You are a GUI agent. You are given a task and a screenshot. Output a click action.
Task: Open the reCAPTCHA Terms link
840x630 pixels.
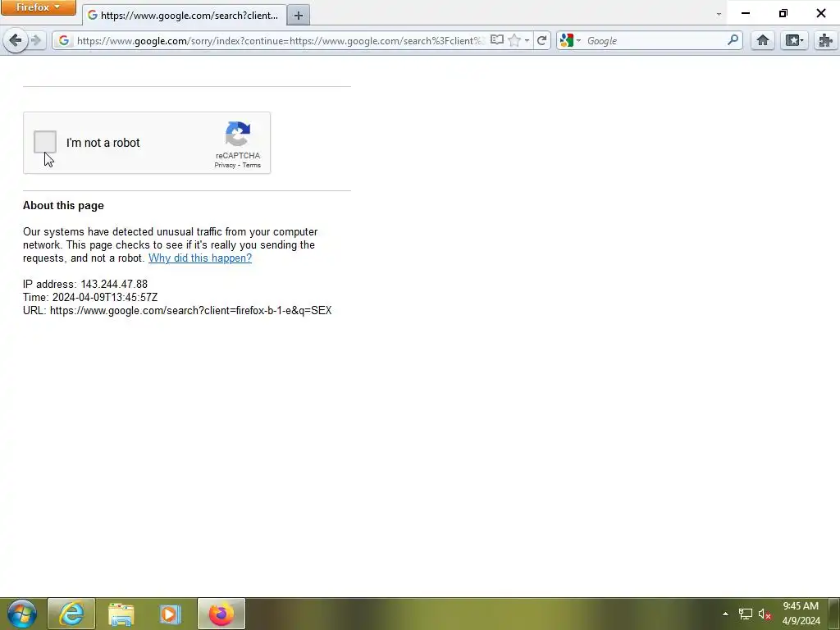coord(251,165)
